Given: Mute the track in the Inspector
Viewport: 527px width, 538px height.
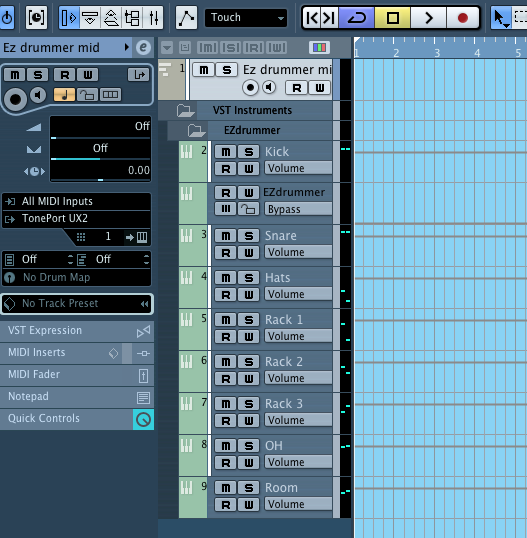Looking at the screenshot, I should [15, 74].
